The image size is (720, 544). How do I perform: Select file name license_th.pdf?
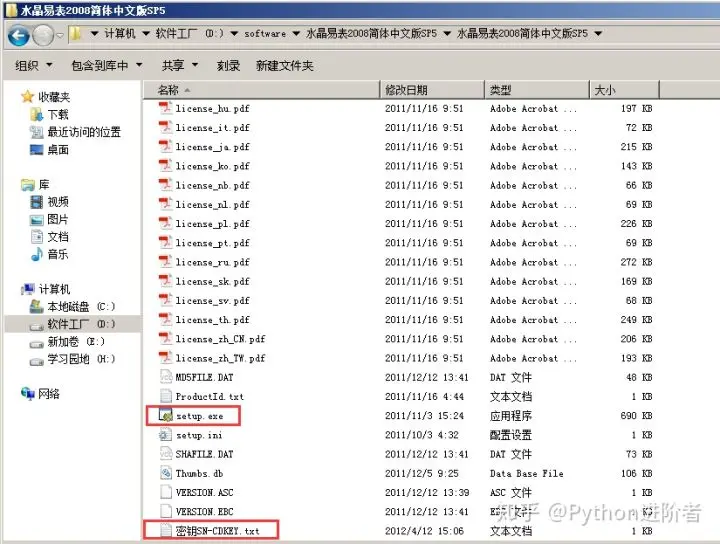[x=213, y=320]
